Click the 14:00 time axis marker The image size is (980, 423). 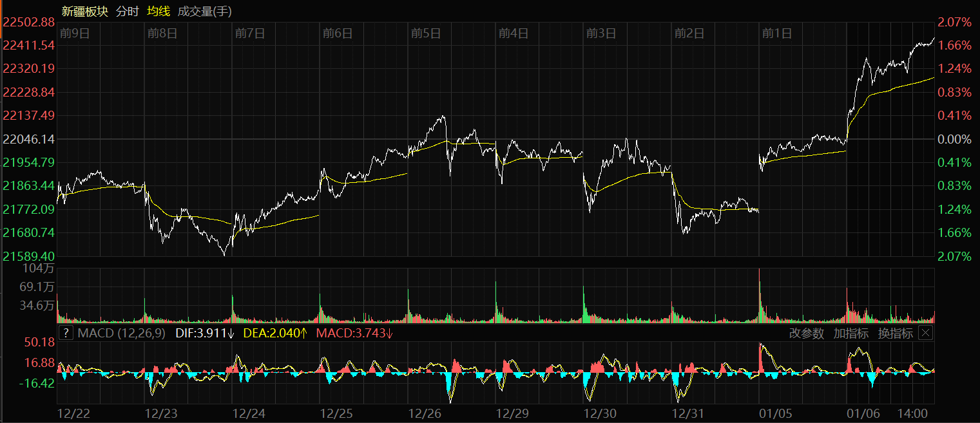tap(913, 413)
